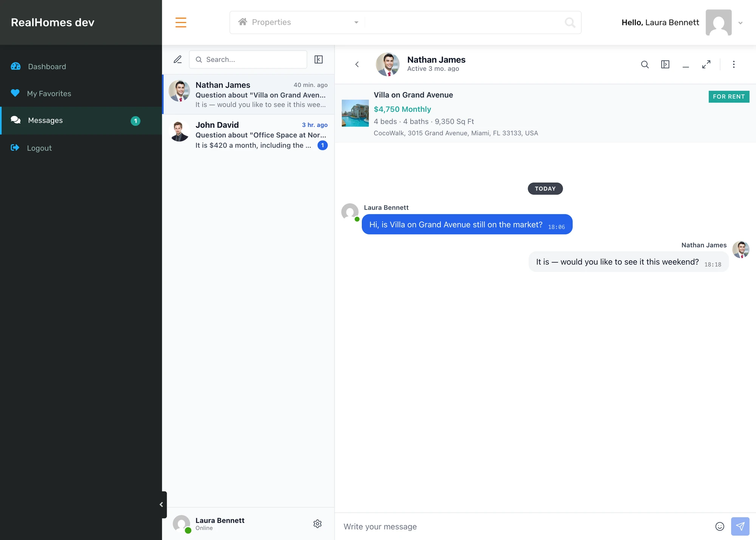Click the Messages count badge in sidebar
Screen dimensions: 756x540
click(135, 121)
